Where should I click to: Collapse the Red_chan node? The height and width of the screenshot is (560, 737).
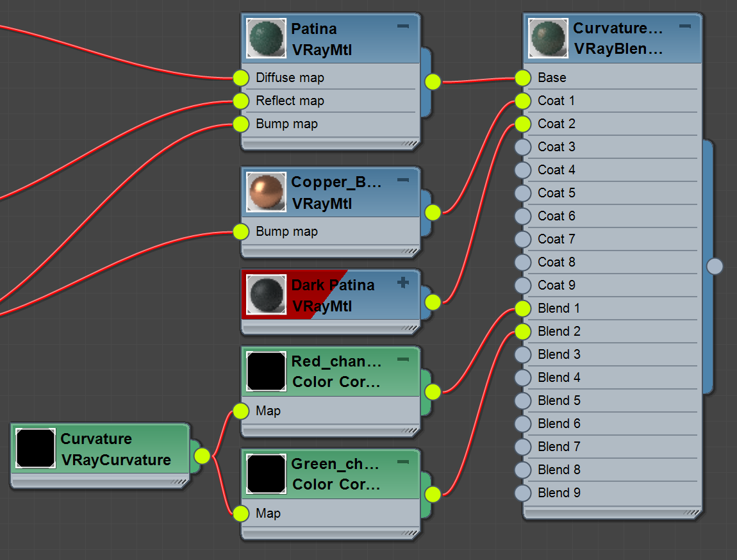[402, 359]
